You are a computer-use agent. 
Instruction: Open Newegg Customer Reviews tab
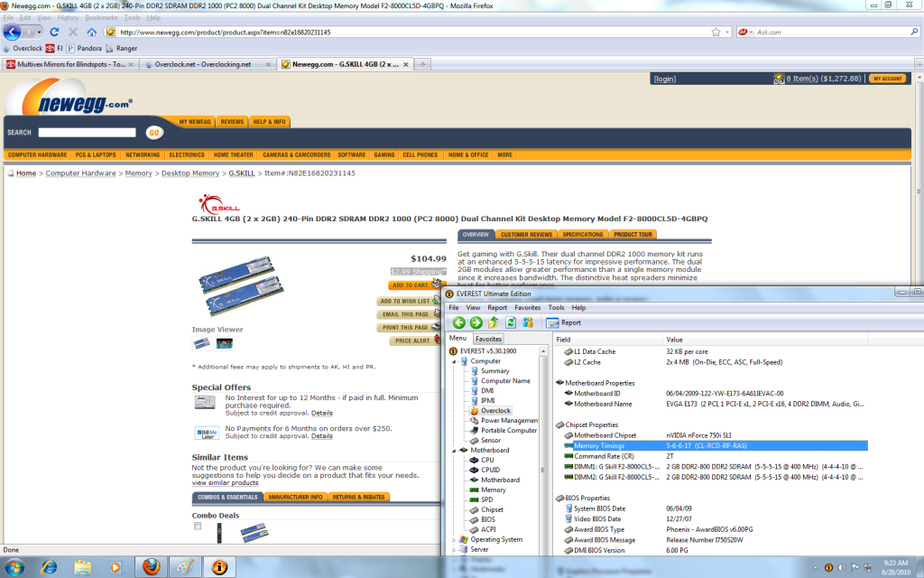click(526, 234)
